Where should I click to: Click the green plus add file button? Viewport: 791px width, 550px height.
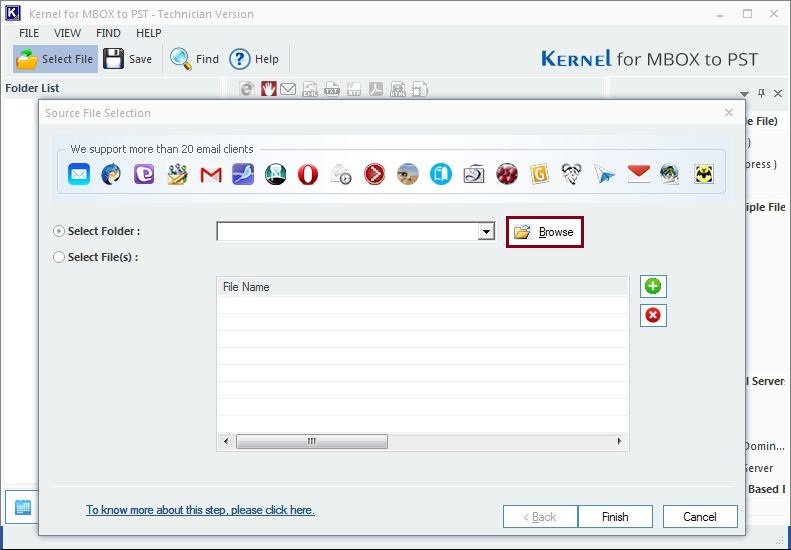[x=653, y=287]
